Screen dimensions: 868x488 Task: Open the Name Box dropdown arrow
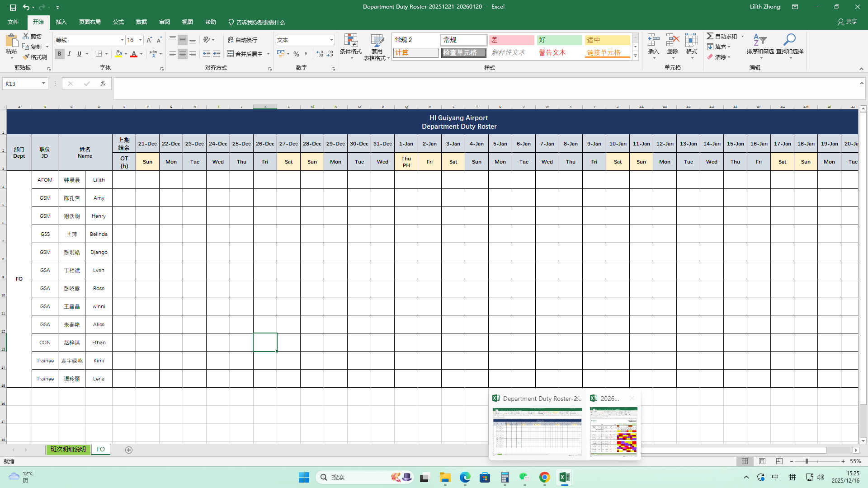coord(43,84)
